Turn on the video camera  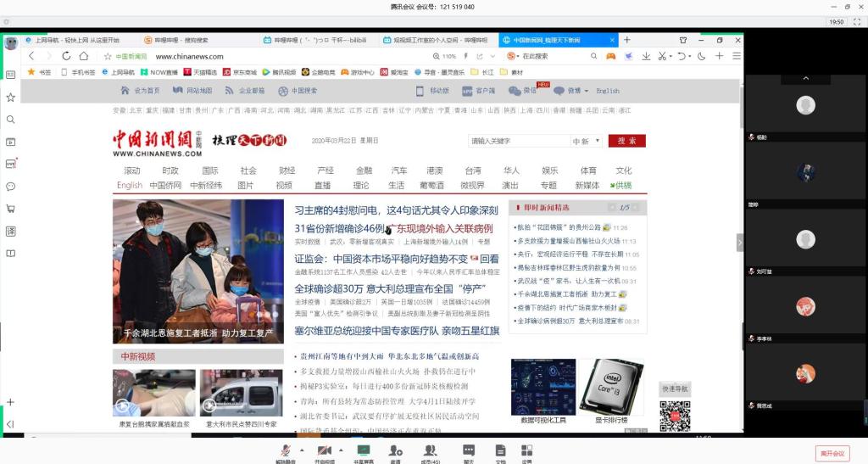tap(323, 450)
